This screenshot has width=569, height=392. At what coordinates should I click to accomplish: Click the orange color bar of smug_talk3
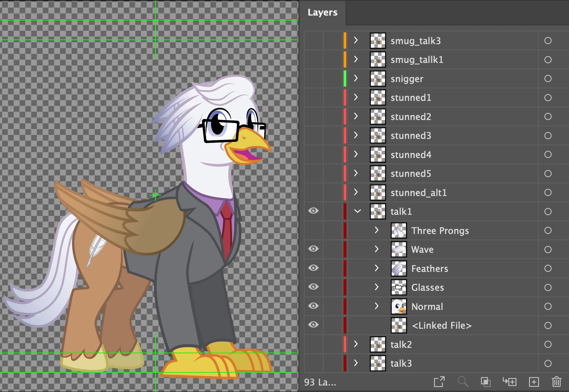(x=345, y=41)
